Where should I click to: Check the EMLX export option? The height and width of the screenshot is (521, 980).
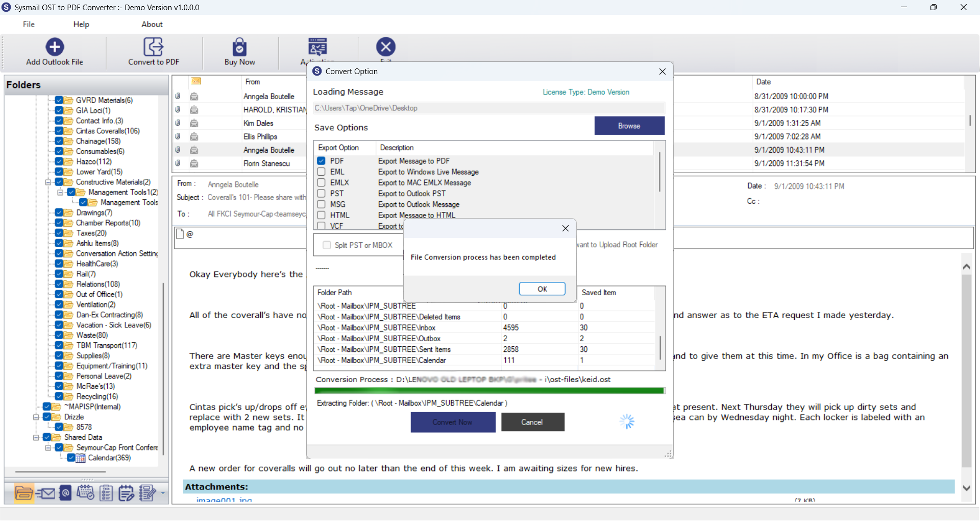point(321,182)
